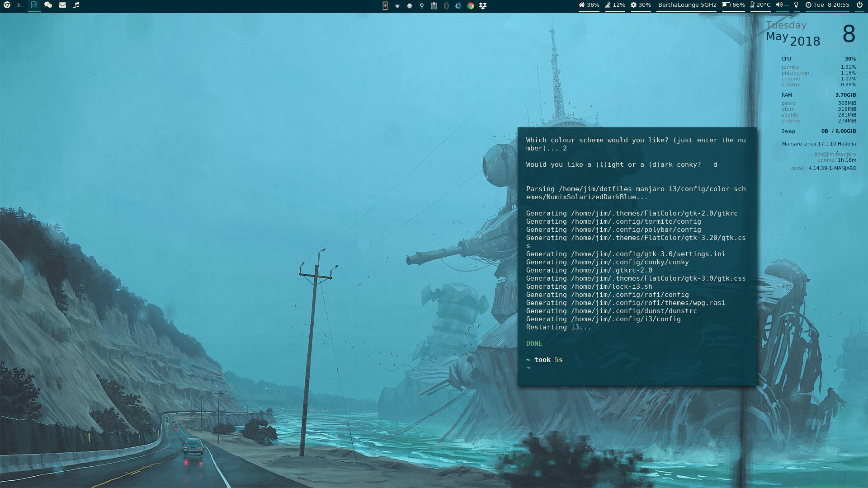The image size is (868, 488).
Task: Click conky 'RAM 3.70GiB' heading
Action: click(819, 95)
